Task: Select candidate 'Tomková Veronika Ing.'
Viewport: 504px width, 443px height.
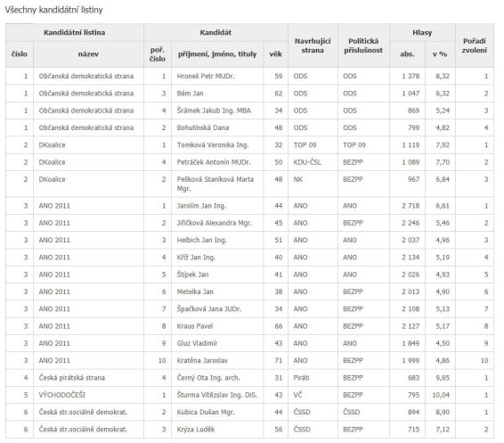Action: (x=213, y=145)
